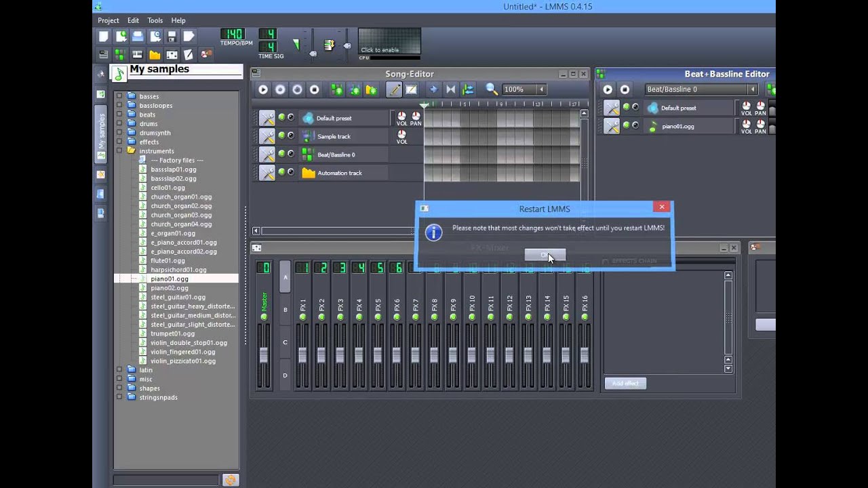
Task: Show the Beat+Bassline Editor via toolbar icon
Action: (121, 54)
